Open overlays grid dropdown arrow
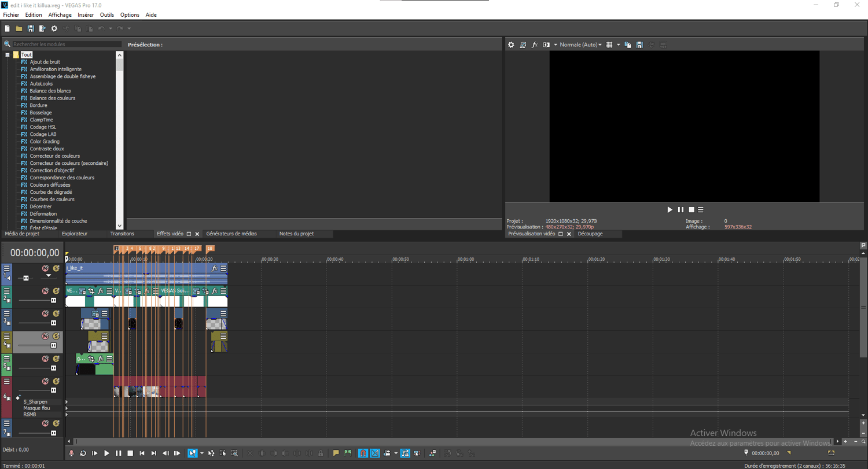This screenshot has height=469, width=868. tap(618, 45)
